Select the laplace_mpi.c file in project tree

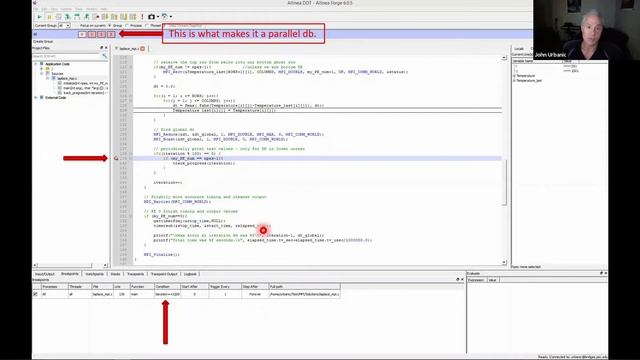pyautogui.click(x=66, y=78)
